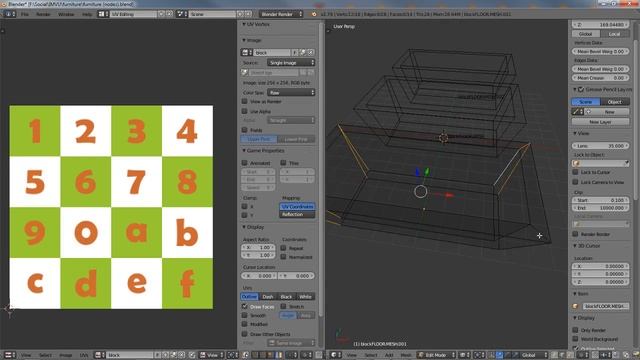Open the File menu
640x360 pixels.
click(24, 14)
